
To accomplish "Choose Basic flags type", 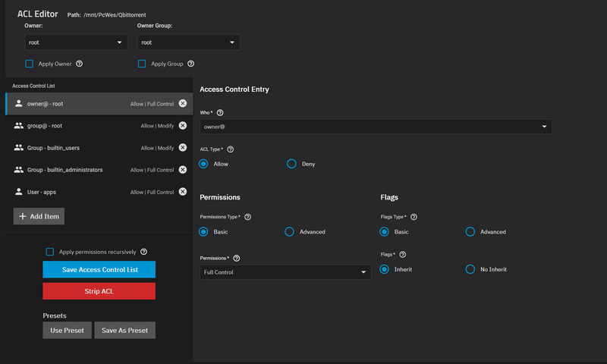I will pos(384,232).
